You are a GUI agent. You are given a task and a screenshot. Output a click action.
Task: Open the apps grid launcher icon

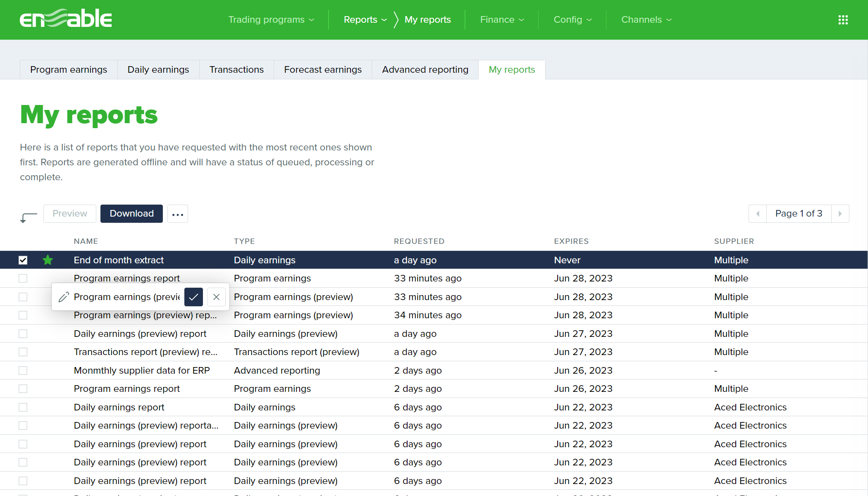843,20
